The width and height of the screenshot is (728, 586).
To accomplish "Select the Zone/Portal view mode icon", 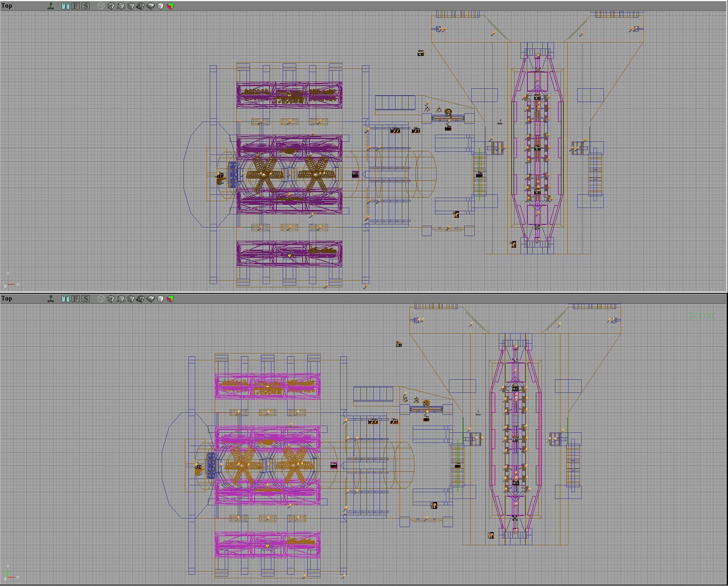I will 111,6.
